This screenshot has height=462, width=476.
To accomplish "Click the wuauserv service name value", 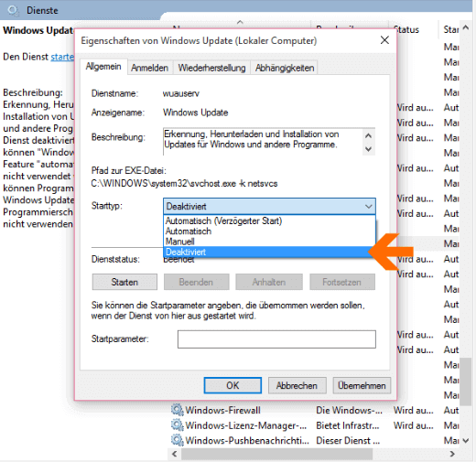I will pyautogui.click(x=181, y=93).
